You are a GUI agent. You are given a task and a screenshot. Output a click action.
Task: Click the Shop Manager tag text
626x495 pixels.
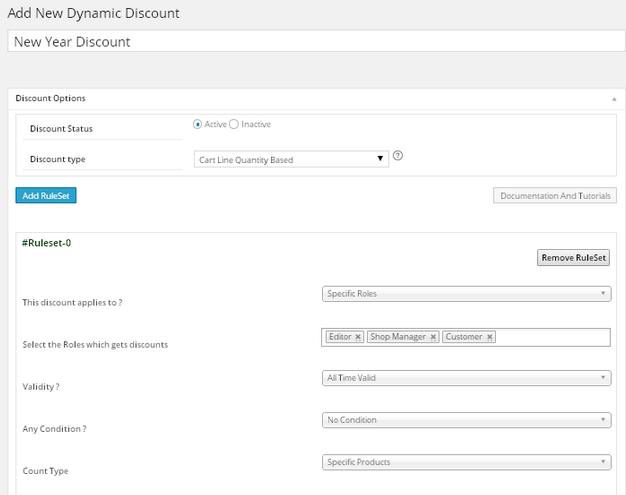pyautogui.click(x=398, y=337)
